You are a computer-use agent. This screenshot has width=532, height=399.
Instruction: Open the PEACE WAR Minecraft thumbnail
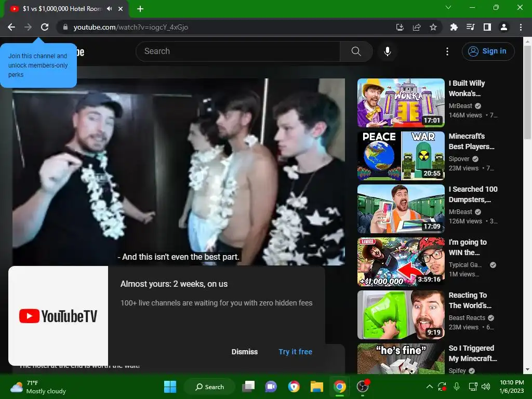pyautogui.click(x=401, y=156)
